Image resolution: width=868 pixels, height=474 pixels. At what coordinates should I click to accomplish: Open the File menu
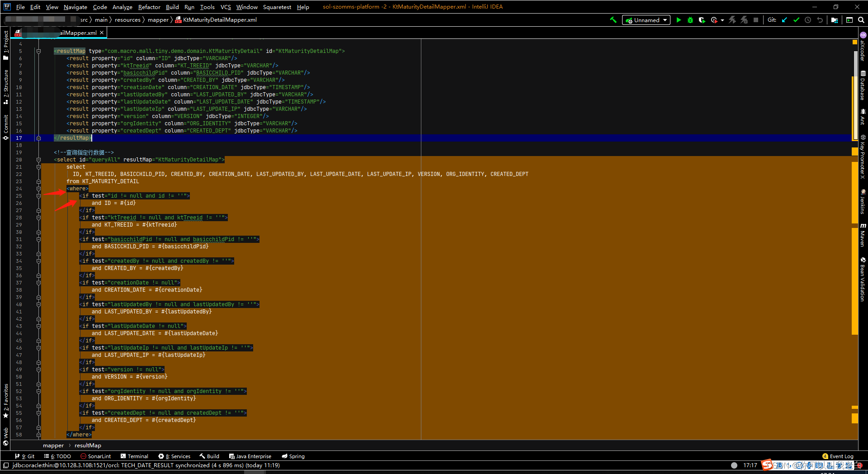[20, 7]
